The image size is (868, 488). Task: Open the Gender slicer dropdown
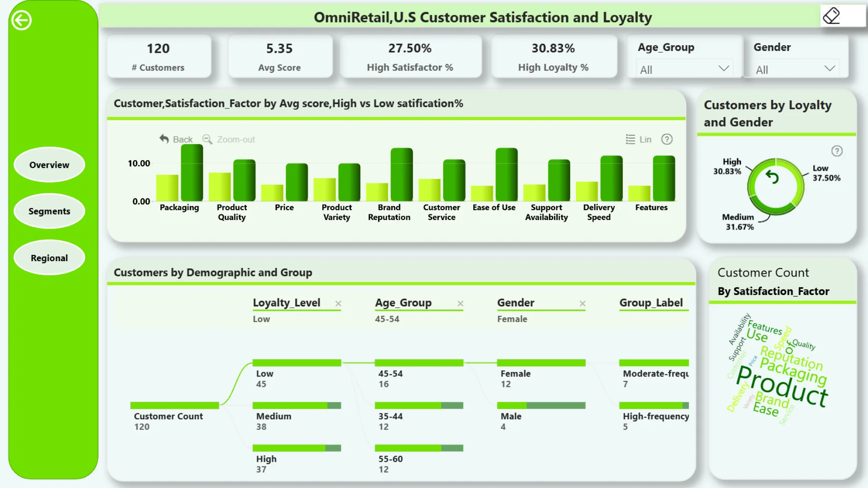795,70
